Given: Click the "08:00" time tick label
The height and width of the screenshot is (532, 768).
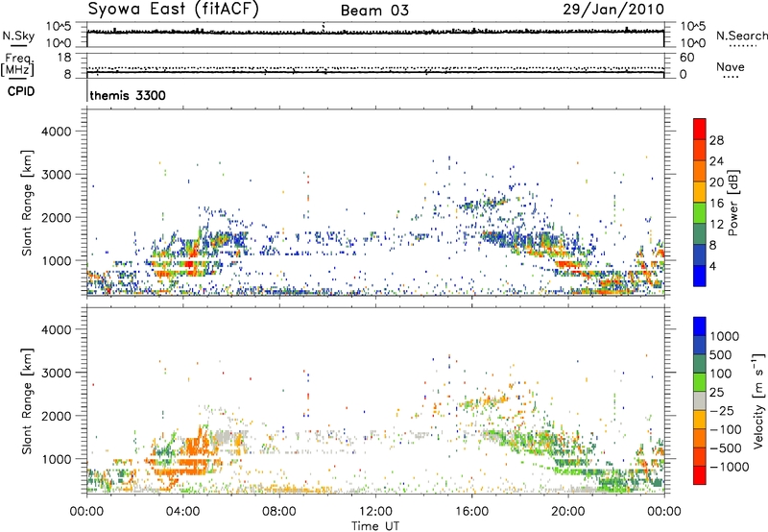Looking at the screenshot, I should point(278,512).
